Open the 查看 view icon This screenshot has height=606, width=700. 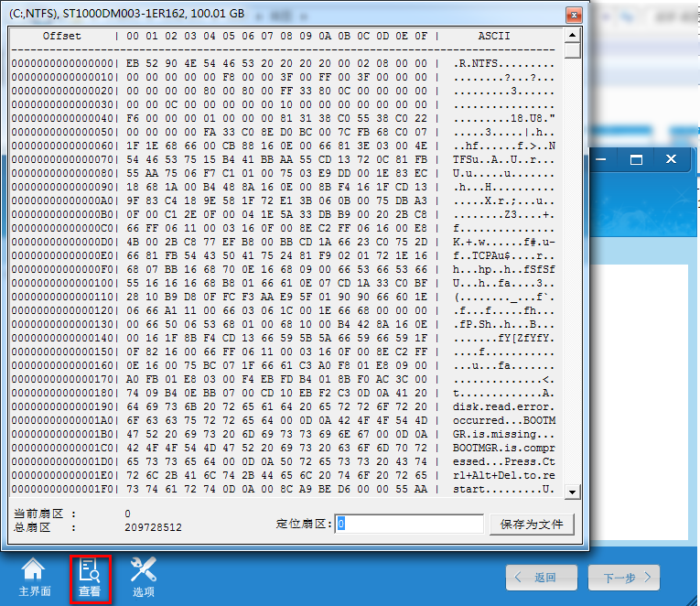pos(91,578)
